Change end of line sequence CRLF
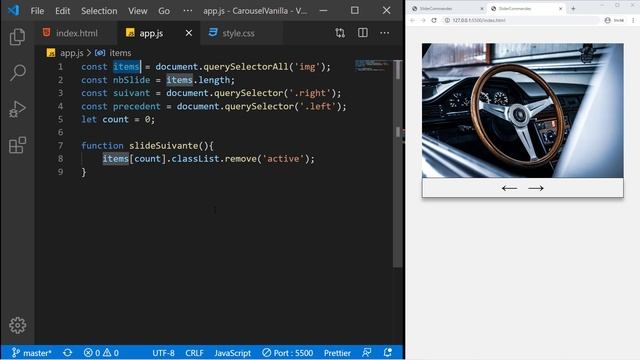Viewport: 640px width, 360px height. 194,353
